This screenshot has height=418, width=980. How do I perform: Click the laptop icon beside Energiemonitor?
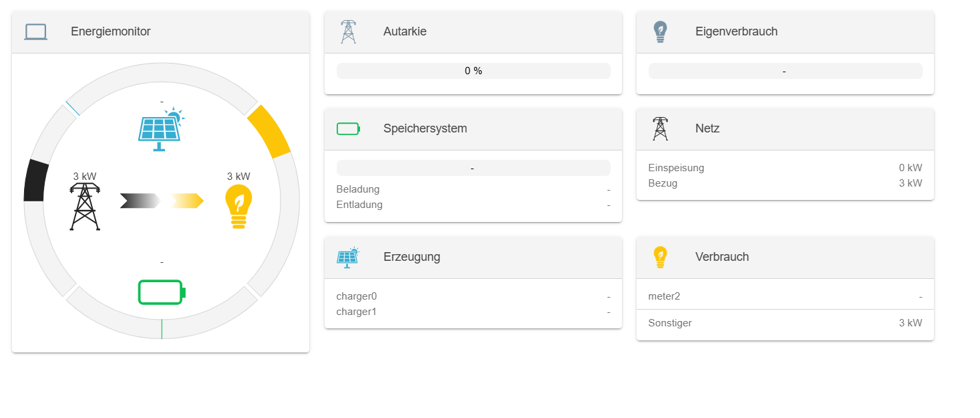coord(35,32)
